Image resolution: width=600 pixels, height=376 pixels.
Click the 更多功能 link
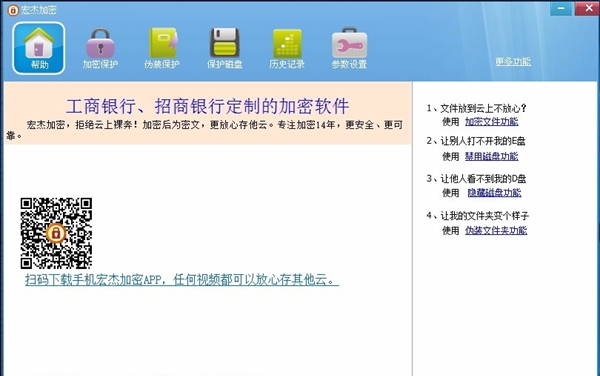pos(513,62)
